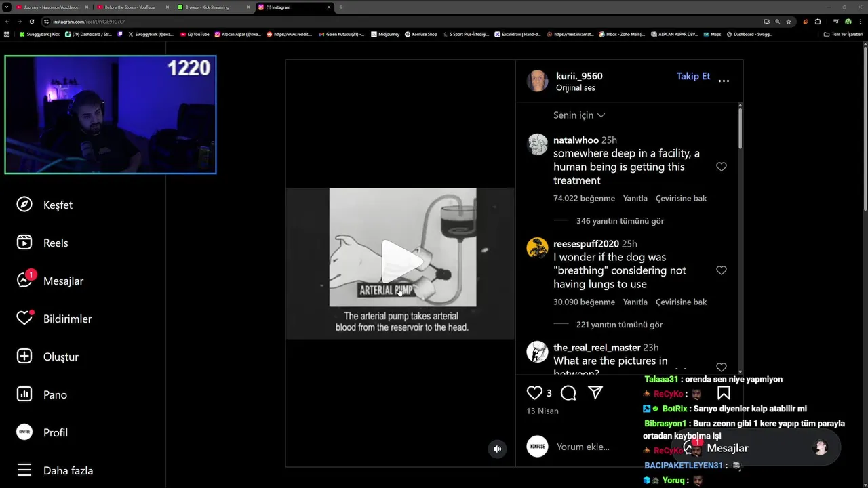Screen dimensions: 868x488
Task: Share the reel via paper plane icon
Action: pyautogui.click(x=595, y=392)
